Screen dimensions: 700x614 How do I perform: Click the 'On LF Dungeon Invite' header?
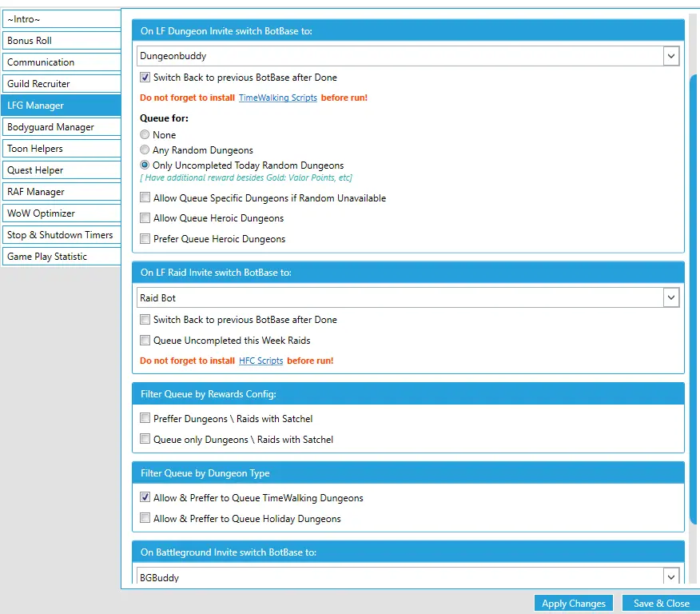tap(408, 31)
